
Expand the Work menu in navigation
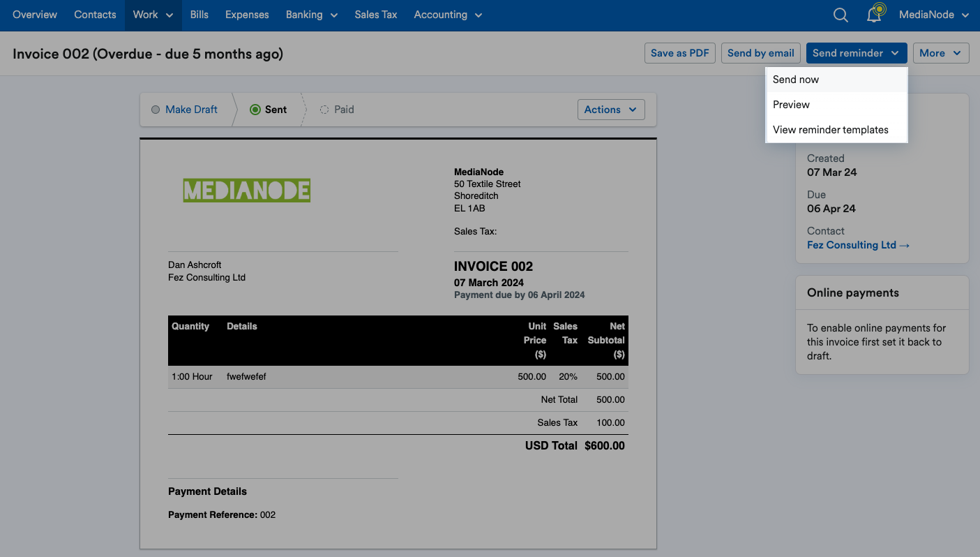(153, 15)
